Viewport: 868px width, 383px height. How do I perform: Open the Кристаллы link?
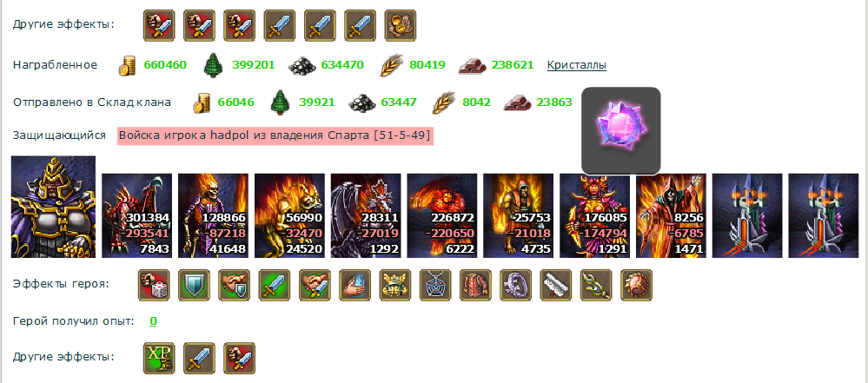pyautogui.click(x=577, y=65)
